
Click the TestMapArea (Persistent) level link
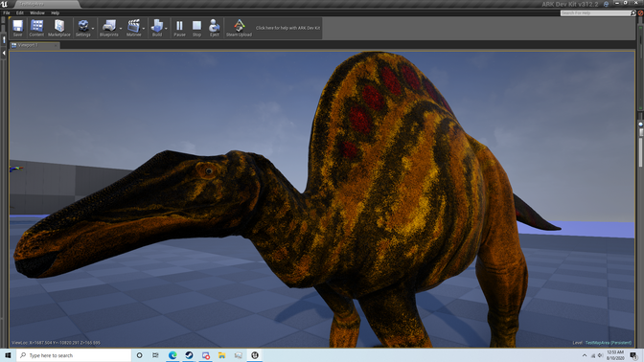pos(609,342)
